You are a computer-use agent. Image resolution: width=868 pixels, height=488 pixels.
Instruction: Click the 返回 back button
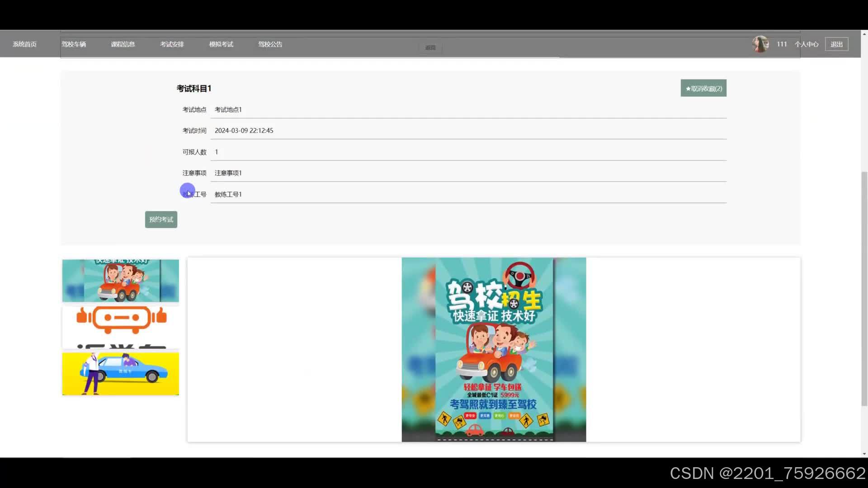[430, 48]
